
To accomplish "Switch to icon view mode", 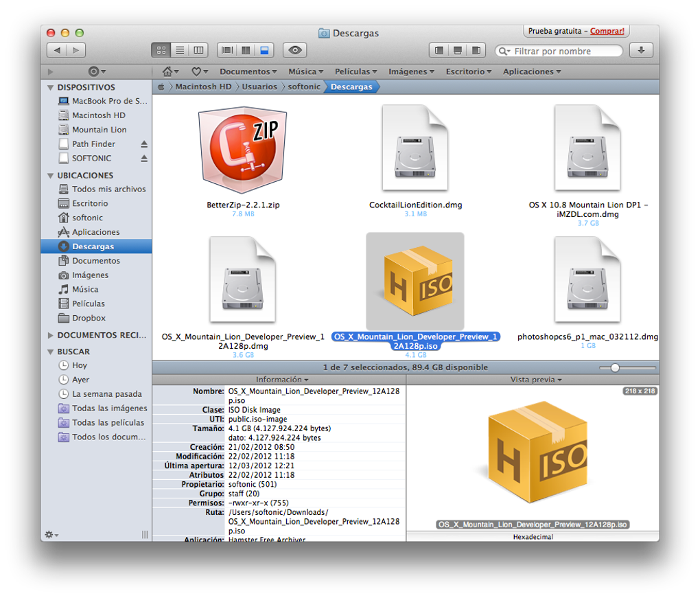I will point(161,50).
